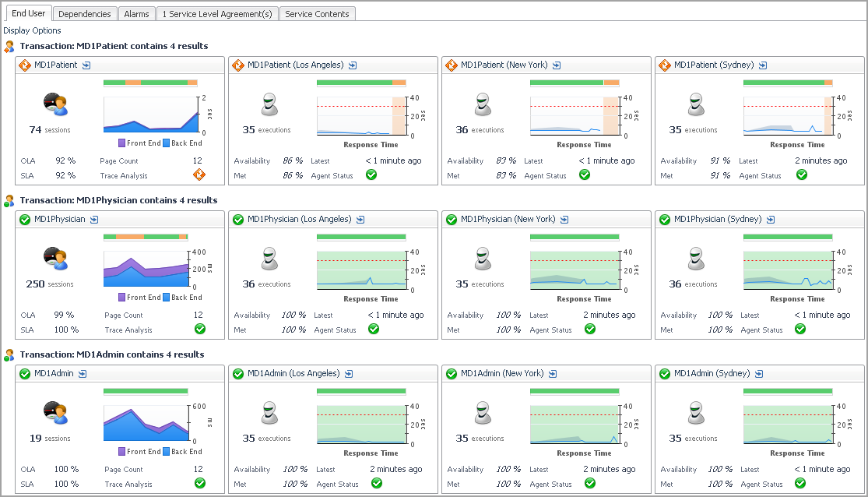Viewport: 868px width, 497px height.
Task: Click the green Trace Analysis check in MD1Admin tile
Action: click(x=200, y=483)
